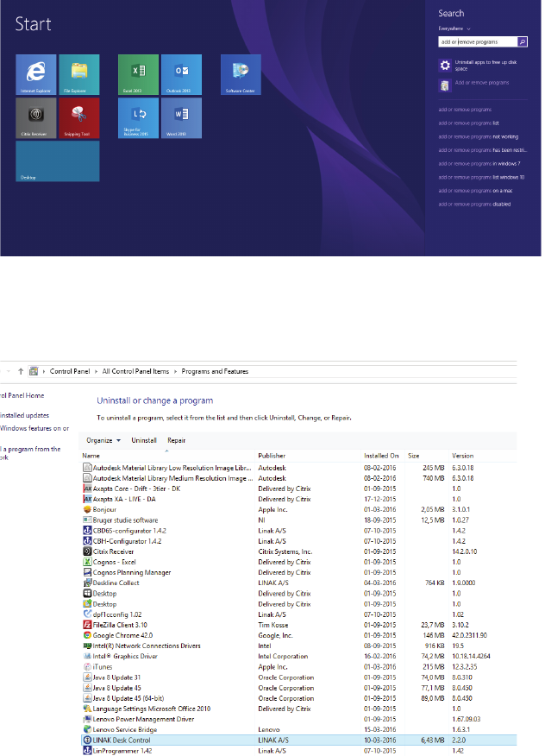The width and height of the screenshot is (545, 756).
Task: Open the Software Center tile
Action: 241,75
